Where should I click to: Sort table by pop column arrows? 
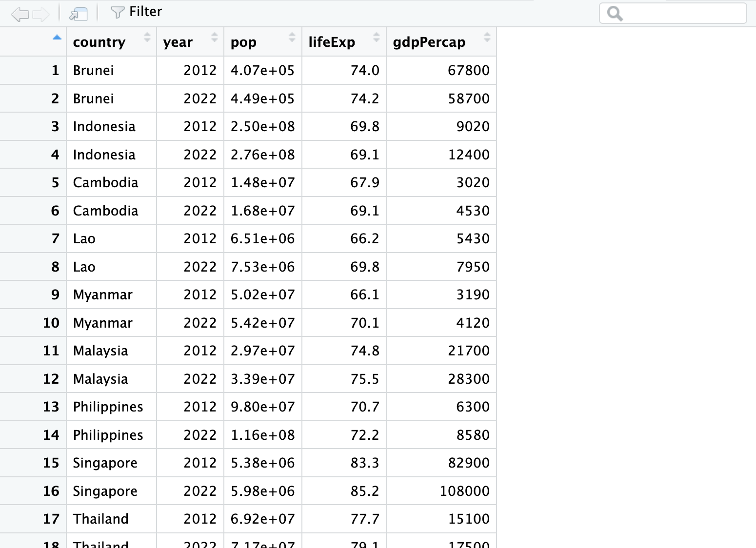[292, 37]
